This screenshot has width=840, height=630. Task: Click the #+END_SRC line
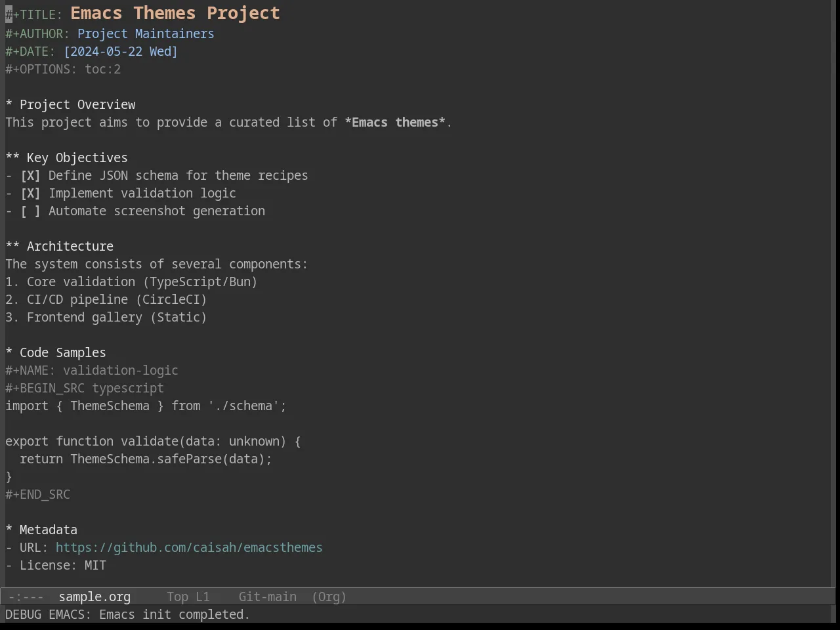click(x=38, y=495)
